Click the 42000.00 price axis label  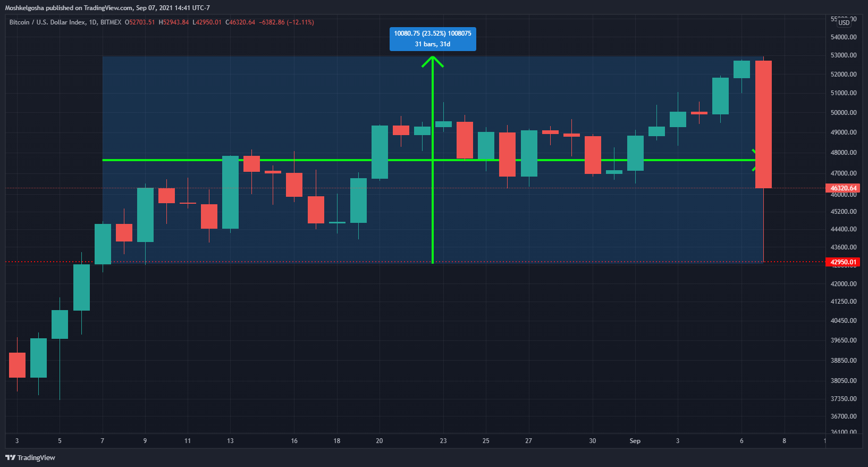[844, 284]
